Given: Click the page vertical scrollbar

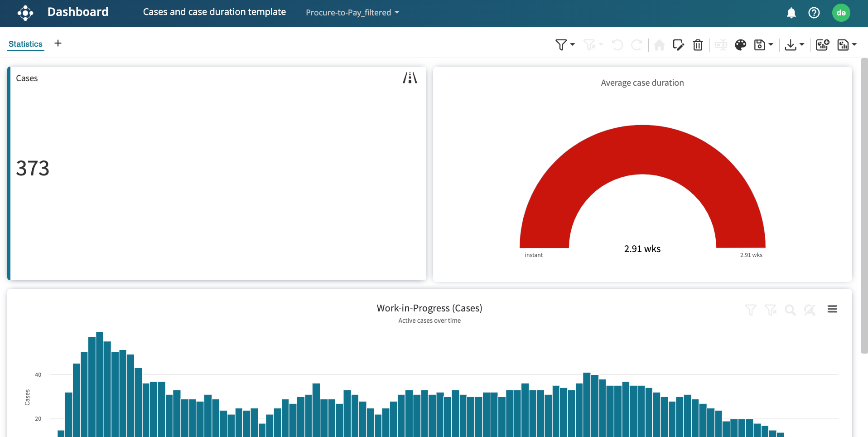Looking at the screenshot, I should point(864,205).
